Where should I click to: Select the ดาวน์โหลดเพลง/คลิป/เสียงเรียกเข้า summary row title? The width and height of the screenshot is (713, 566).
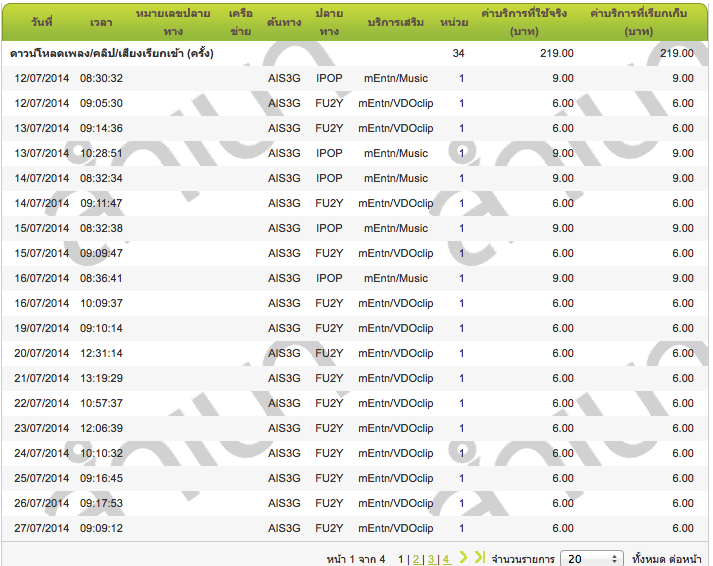click(x=112, y=53)
